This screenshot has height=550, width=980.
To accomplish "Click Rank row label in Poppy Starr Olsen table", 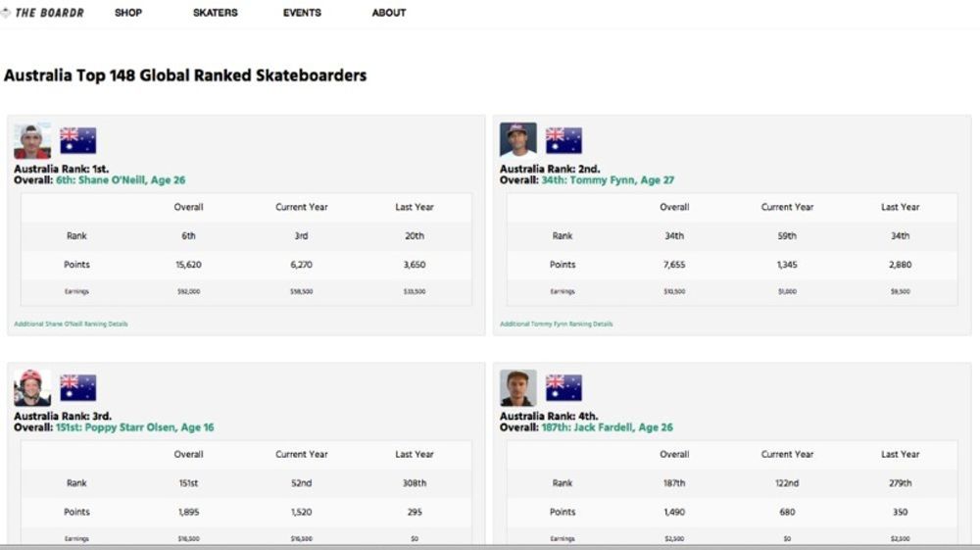I will pyautogui.click(x=76, y=483).
